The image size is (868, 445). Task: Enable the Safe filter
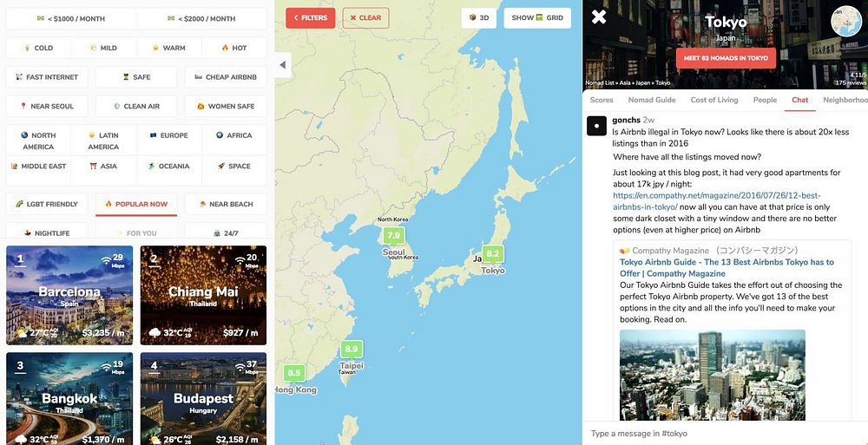coord(136,77)
